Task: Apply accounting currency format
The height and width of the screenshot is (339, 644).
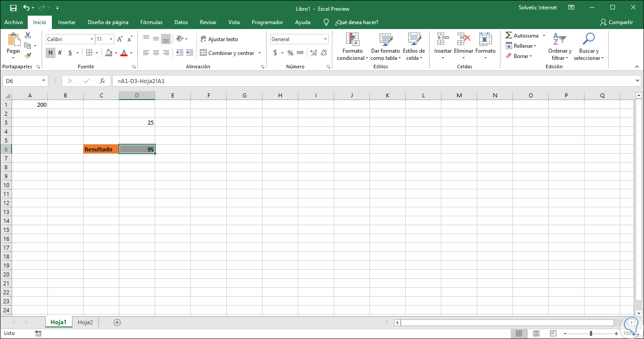Action: click(x=275, y=53)
